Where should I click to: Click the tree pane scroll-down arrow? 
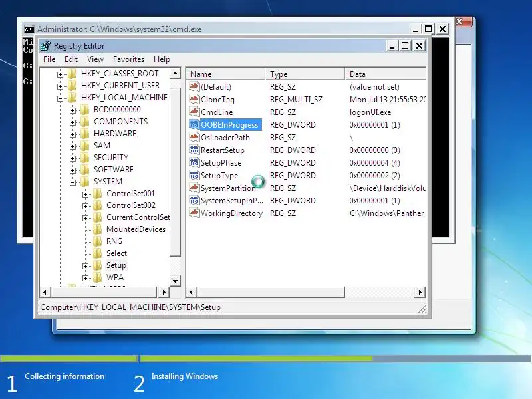(x=175, y=281)
